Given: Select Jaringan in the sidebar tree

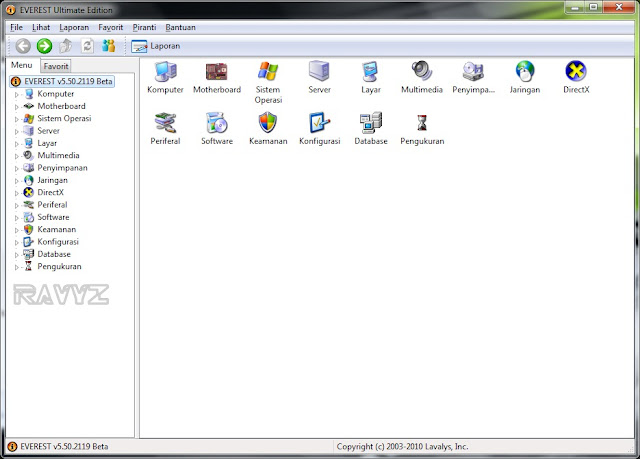Looking at the screenshot, I should point(52,180).
